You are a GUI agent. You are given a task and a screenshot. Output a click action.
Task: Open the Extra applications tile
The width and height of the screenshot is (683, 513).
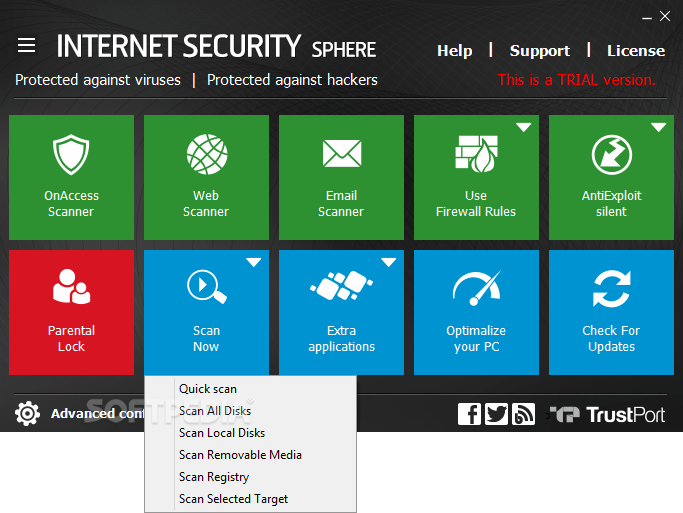342,312
